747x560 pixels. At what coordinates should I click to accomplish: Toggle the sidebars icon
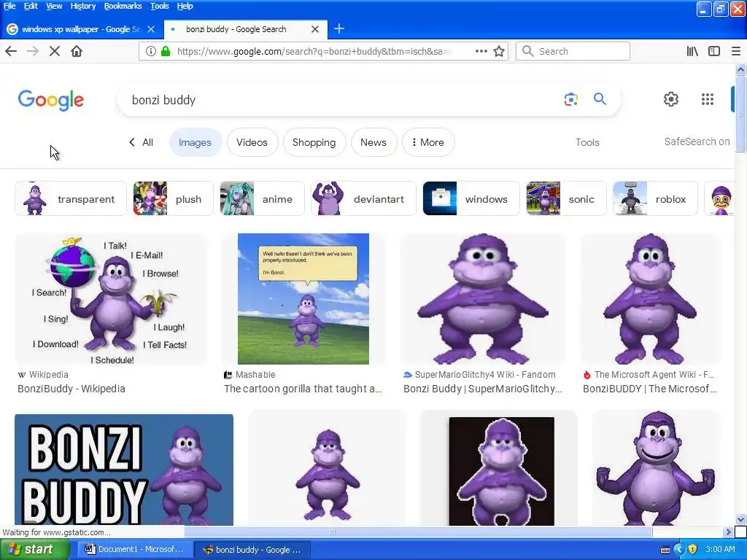713,51
